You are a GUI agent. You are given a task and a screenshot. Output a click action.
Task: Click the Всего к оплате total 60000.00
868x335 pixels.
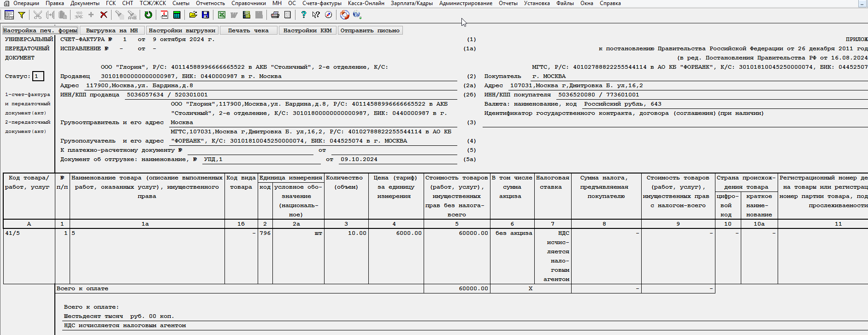(457, 288)
